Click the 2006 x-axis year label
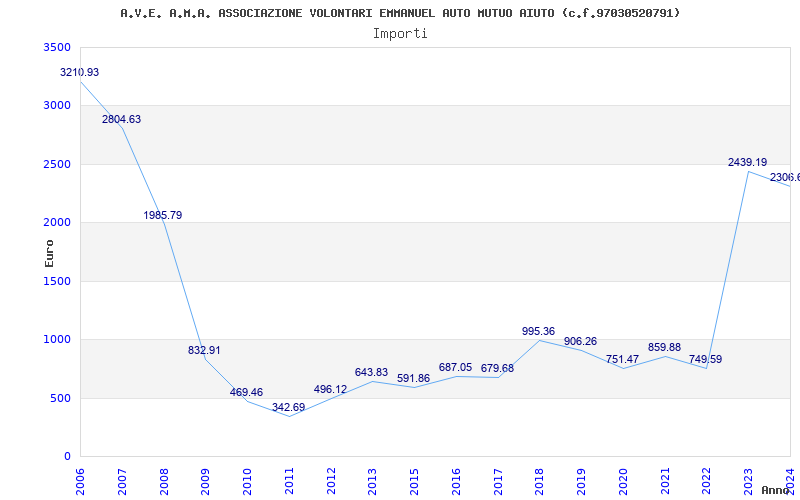The image size is (800, 500). pos(80,481)
